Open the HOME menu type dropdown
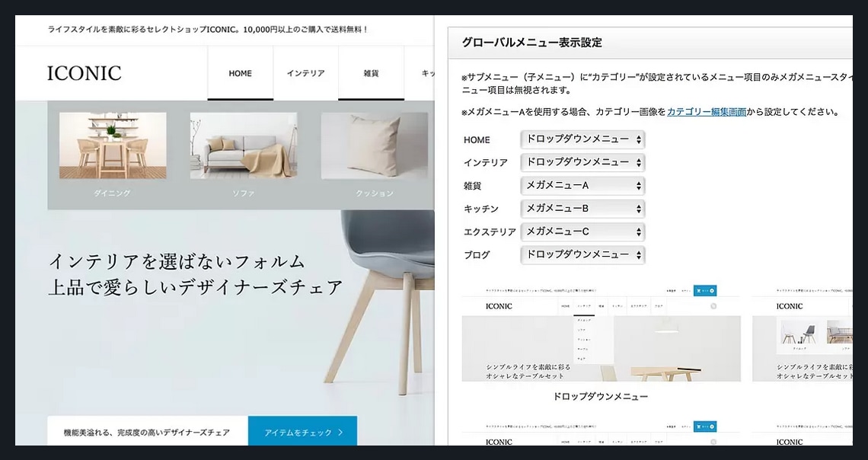 point(582,139)
